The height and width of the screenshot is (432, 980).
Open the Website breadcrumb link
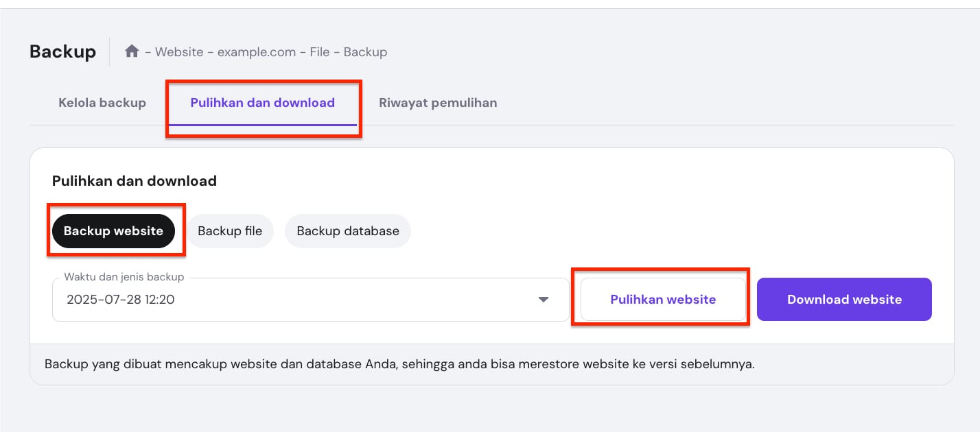pyautogui.click(x=179, y=52)
